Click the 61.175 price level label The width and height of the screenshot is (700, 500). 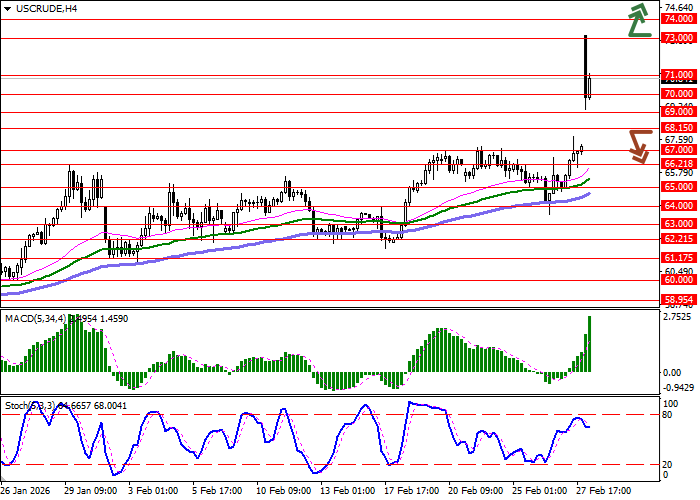(x=678, y=258)
